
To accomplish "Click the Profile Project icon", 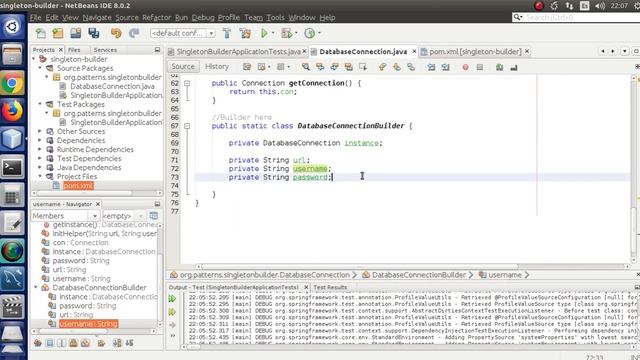I will (x=310, y=33).
